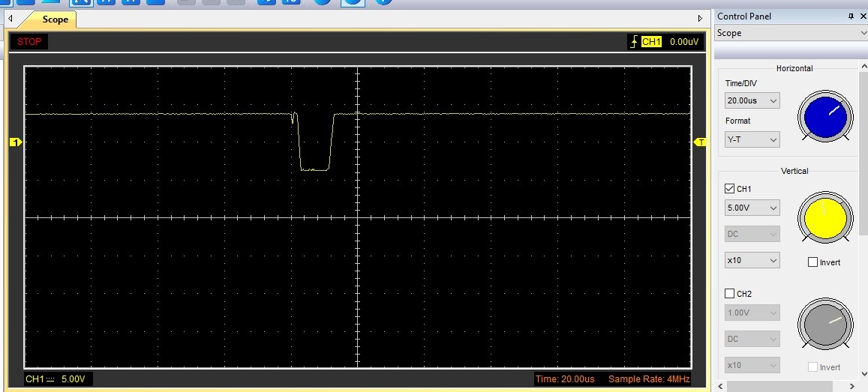
Task: Disable the CH1 channel checkbox
Action: point(730,189)
